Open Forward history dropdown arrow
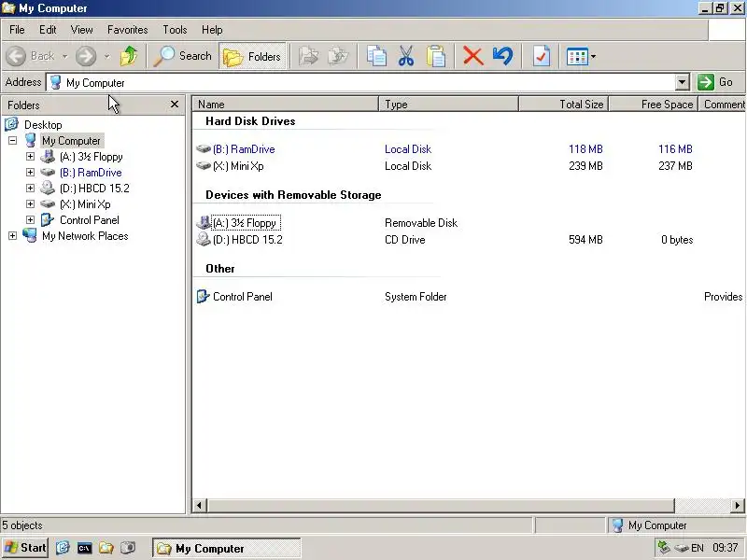The image size is (747, 560). point(106,56)
